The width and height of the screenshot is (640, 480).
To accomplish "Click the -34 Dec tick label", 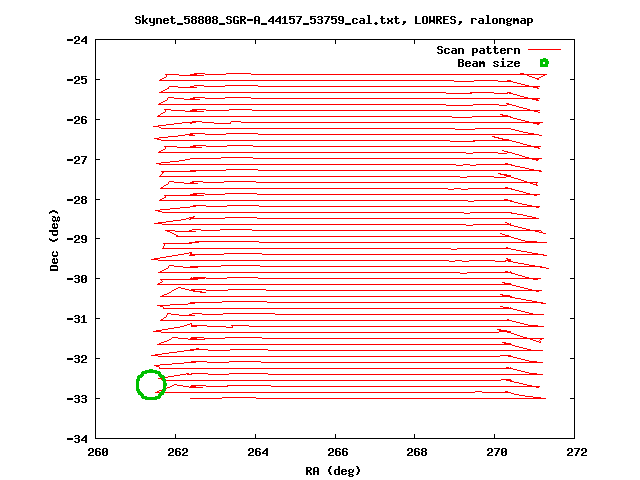I will (x=77, y=439).
